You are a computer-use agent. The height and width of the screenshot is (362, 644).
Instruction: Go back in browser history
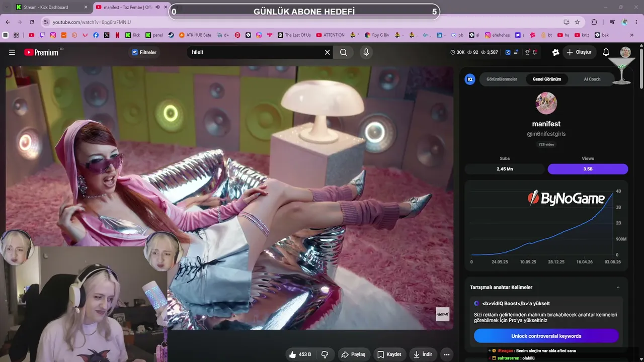8,22
